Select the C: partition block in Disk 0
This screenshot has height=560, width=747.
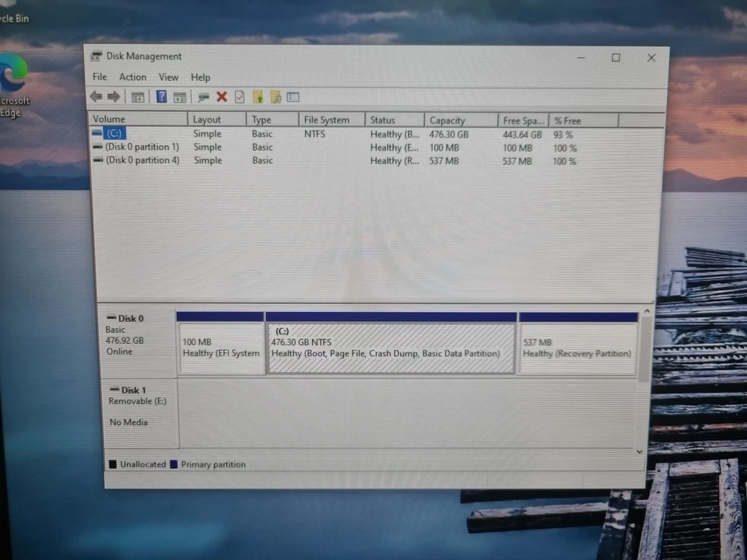pos(391,345)
